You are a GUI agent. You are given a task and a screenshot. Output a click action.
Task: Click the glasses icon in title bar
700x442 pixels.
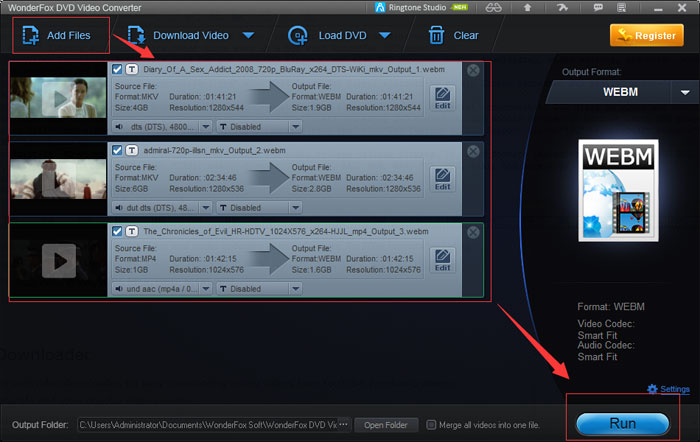coord(493,8)
